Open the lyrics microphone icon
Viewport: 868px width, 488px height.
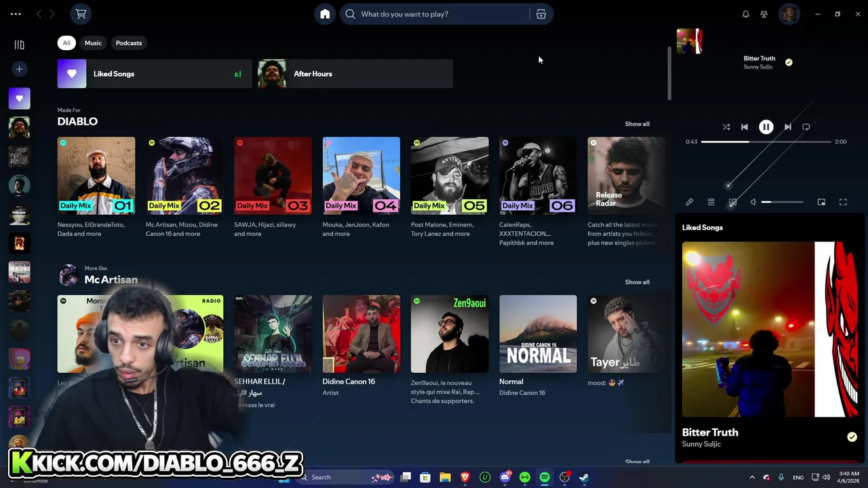point(690,202)
